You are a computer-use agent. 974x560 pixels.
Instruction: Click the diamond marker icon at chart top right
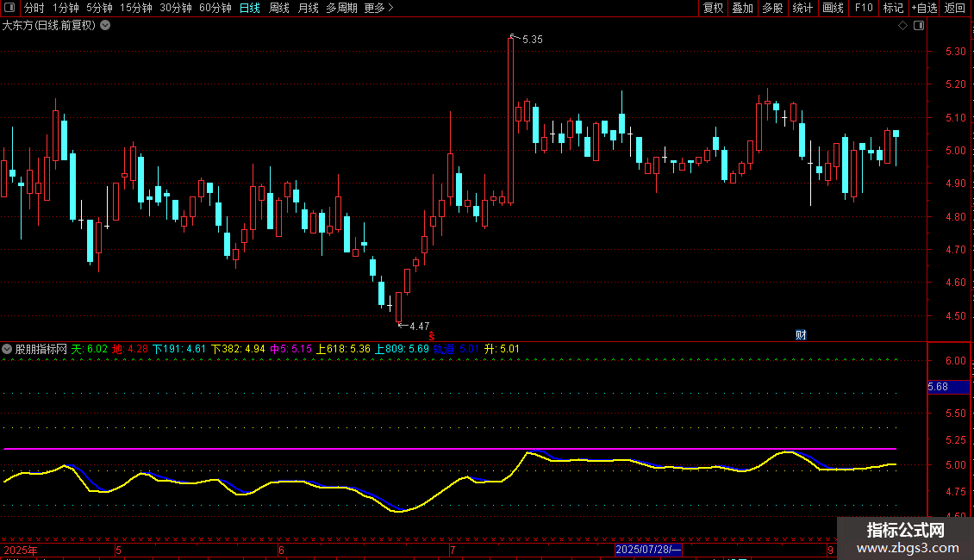tap(903, 26)
